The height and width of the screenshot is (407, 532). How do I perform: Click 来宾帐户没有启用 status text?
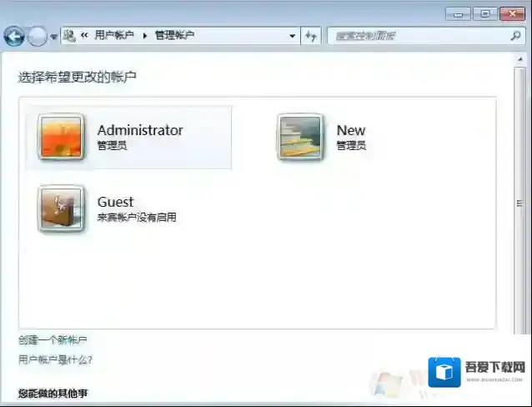[137, 217]
